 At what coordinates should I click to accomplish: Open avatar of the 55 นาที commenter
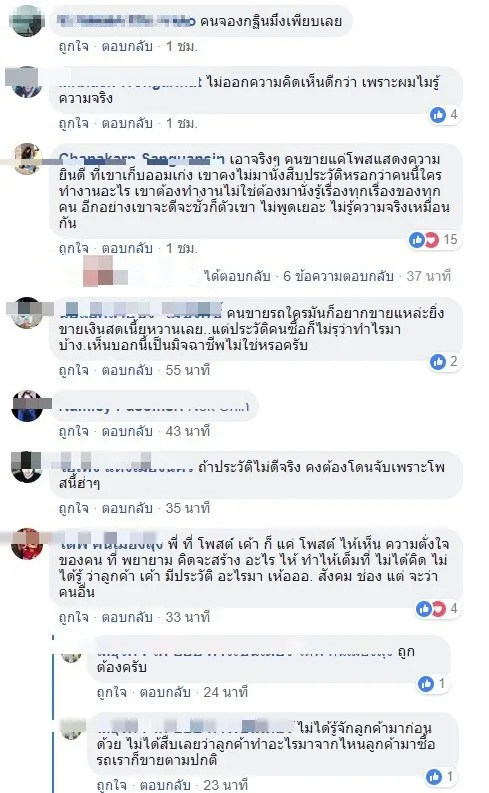pos(27,313)
